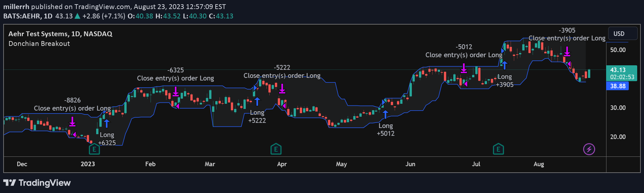This screenshot has height=193, width=644.
Task: Click the Donchian Breakout indicator title
Action: (x=39, y=44)
